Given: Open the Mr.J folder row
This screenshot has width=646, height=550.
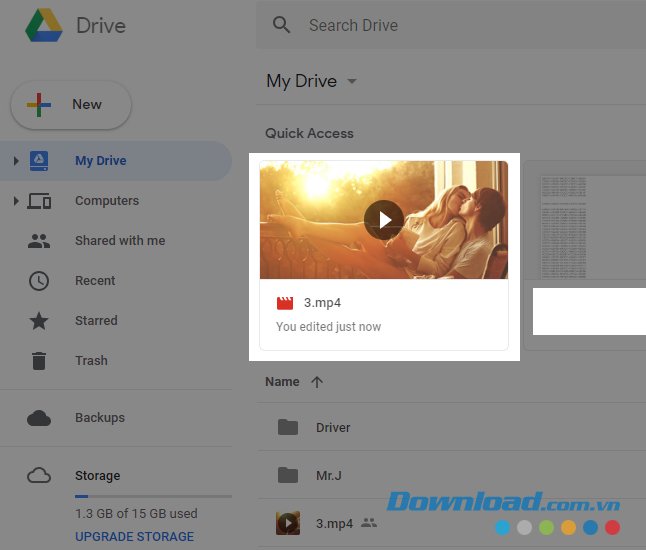Looking at the screenshot, I should point(452,475).
